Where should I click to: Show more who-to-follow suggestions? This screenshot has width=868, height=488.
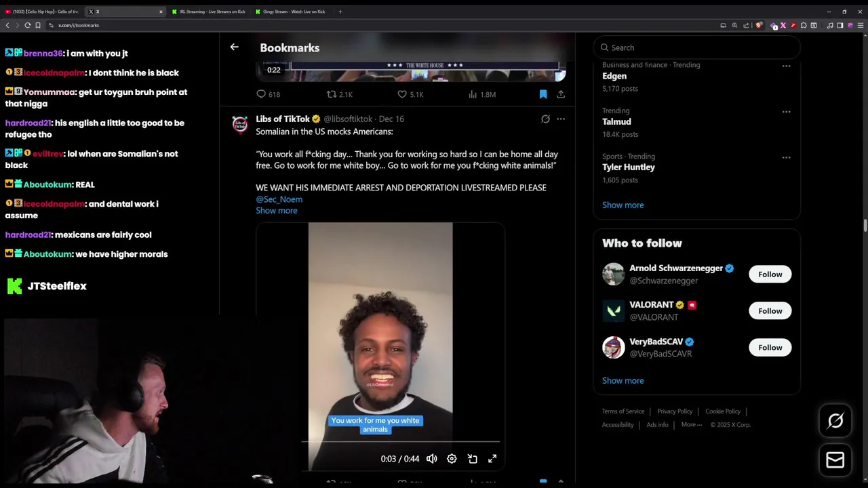[x=623, y=380]
